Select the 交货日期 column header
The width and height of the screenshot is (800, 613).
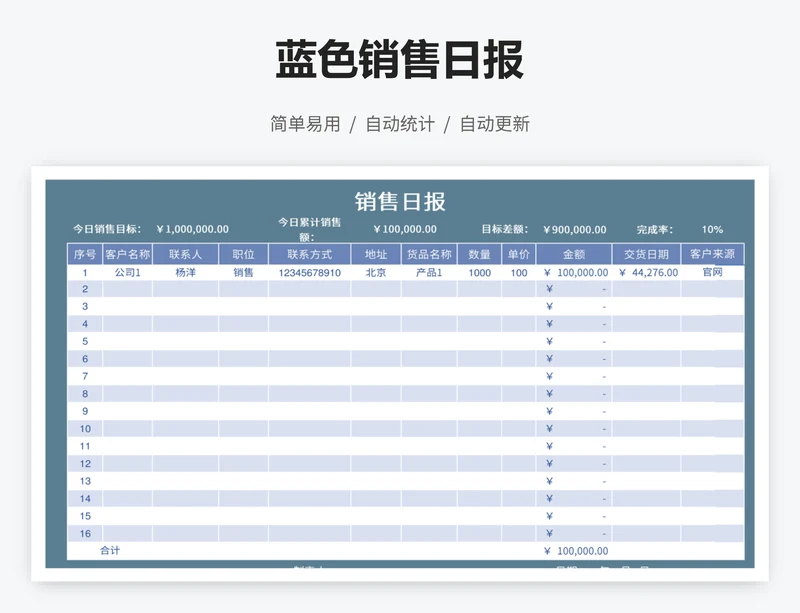pyautogui.click(x=646, y=254)
